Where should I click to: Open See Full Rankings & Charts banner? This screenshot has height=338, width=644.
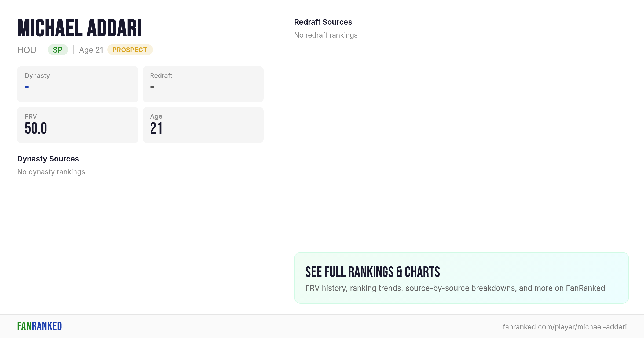(462, 278)
